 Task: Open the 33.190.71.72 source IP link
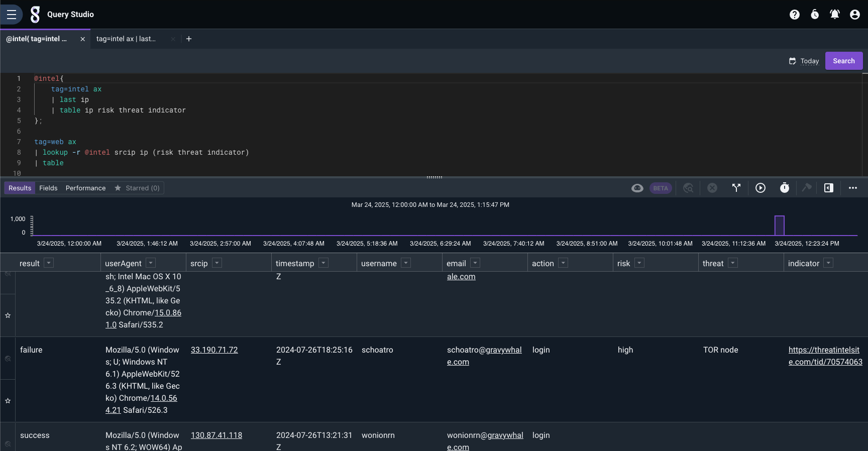click(x=214, y=350)
